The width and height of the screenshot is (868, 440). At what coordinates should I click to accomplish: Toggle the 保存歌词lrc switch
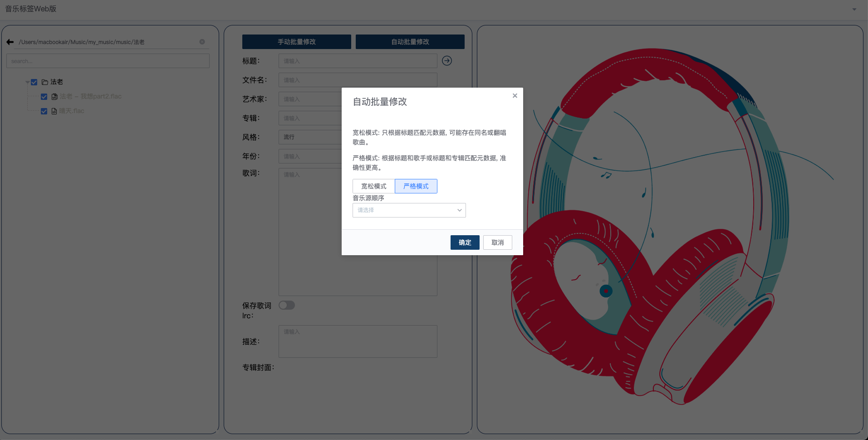pos(287,305)
